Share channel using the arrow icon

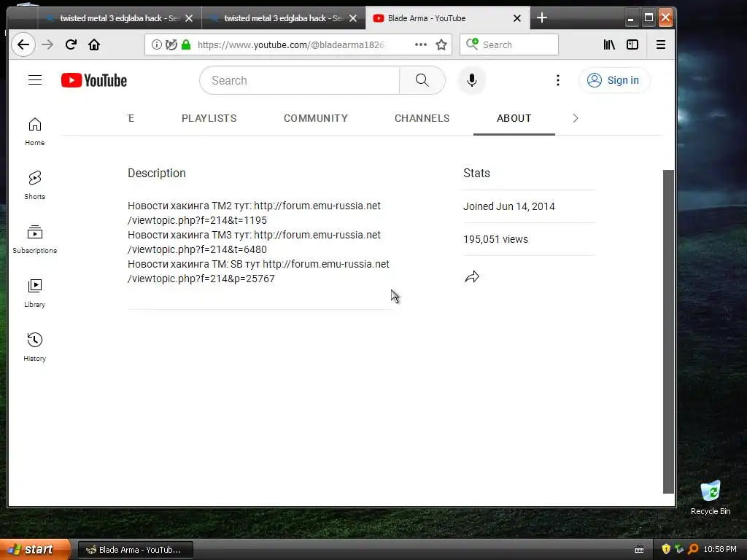click(472, 276)
